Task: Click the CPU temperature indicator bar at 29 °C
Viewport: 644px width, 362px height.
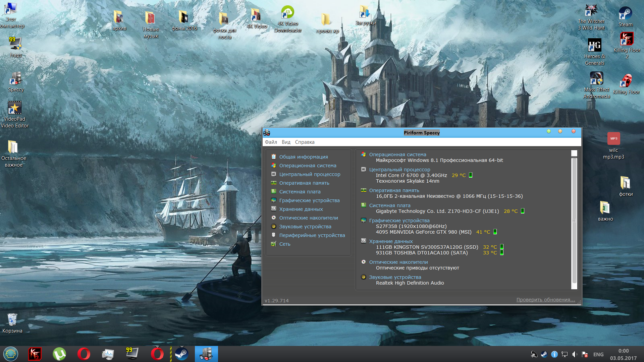Action: 471,175
